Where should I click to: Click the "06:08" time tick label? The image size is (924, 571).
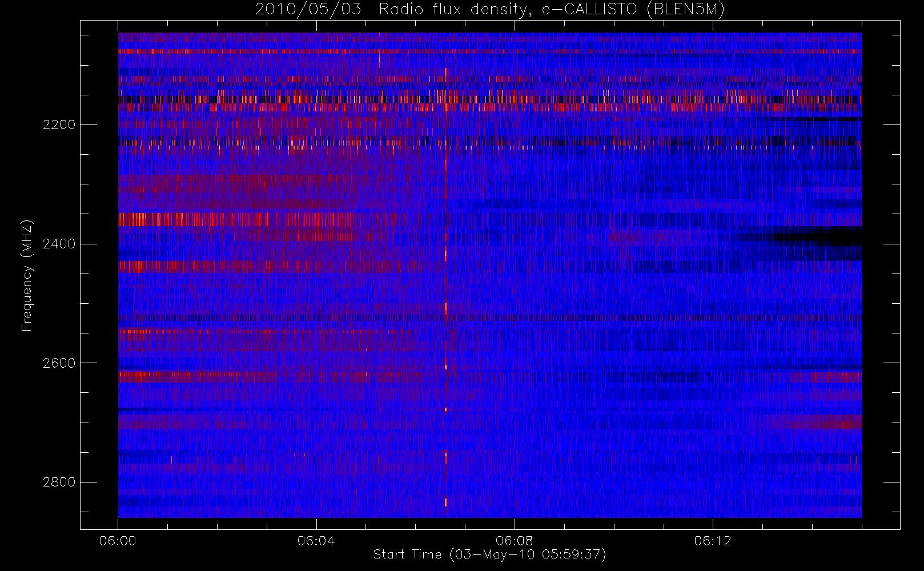coord(514,541)
